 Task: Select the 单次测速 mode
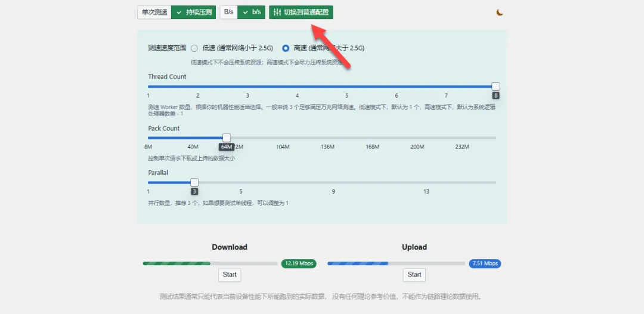point(154,13)
